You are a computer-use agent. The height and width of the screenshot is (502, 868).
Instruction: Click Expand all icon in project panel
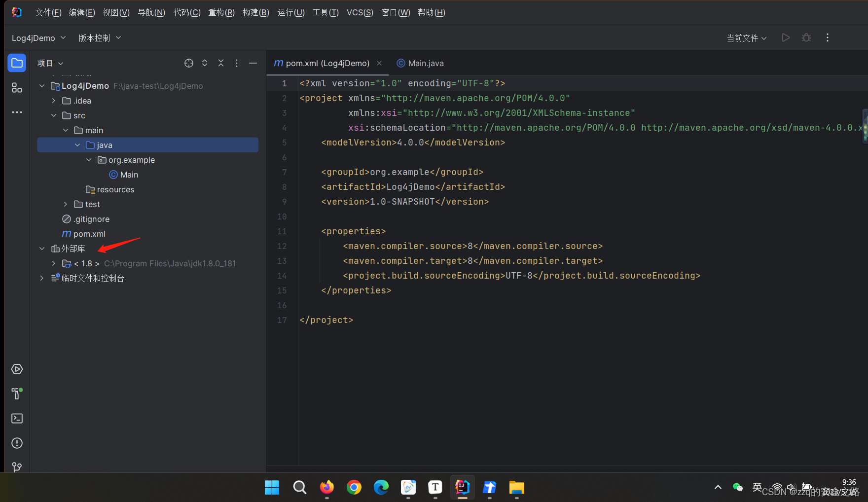click(205, 63)
